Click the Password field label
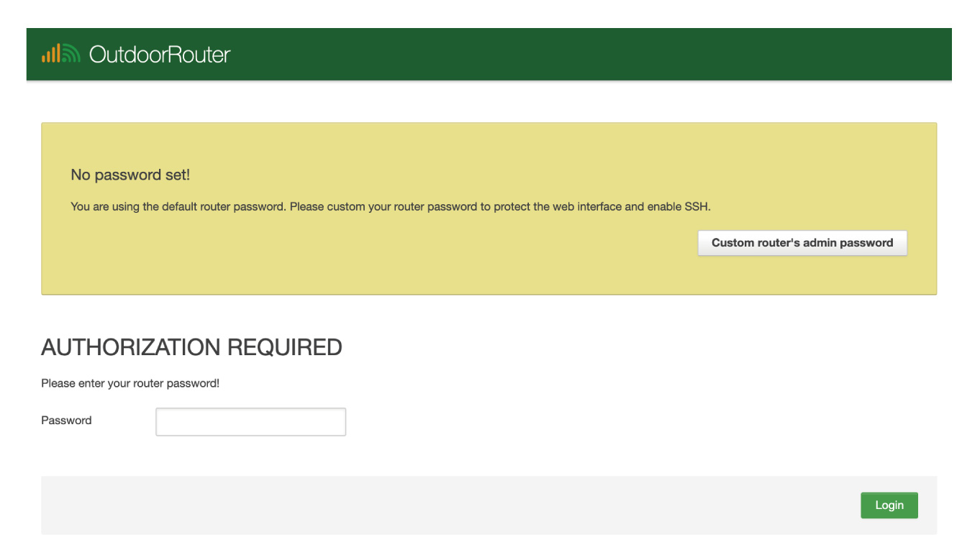The width and height of the screenshot is (980, 550). pyautogui.click(x=66, y=421)
